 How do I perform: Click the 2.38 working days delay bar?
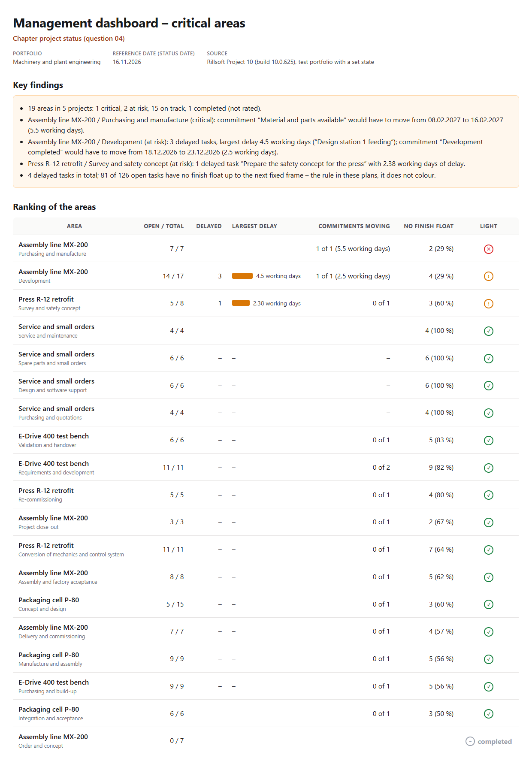tap(241, 303)
